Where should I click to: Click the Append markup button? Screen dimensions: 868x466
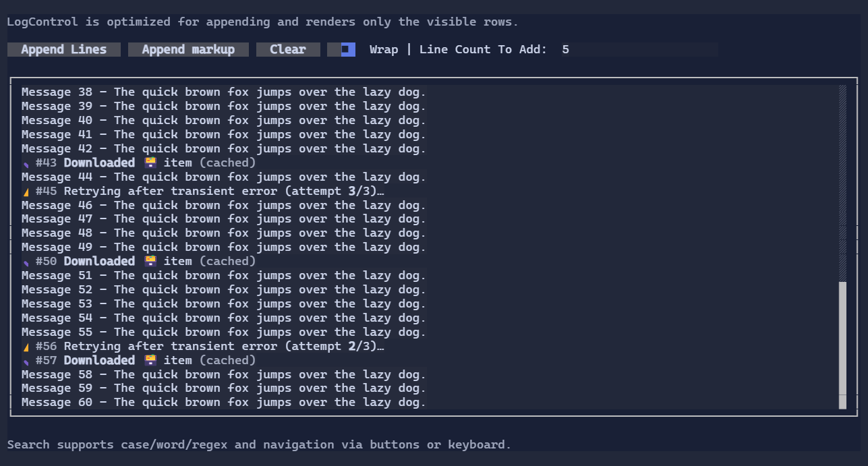188,49
